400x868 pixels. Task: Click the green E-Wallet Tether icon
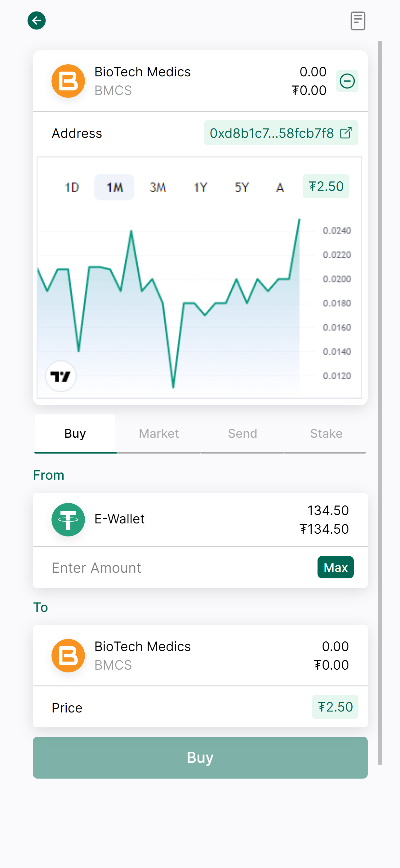(68, 519)
